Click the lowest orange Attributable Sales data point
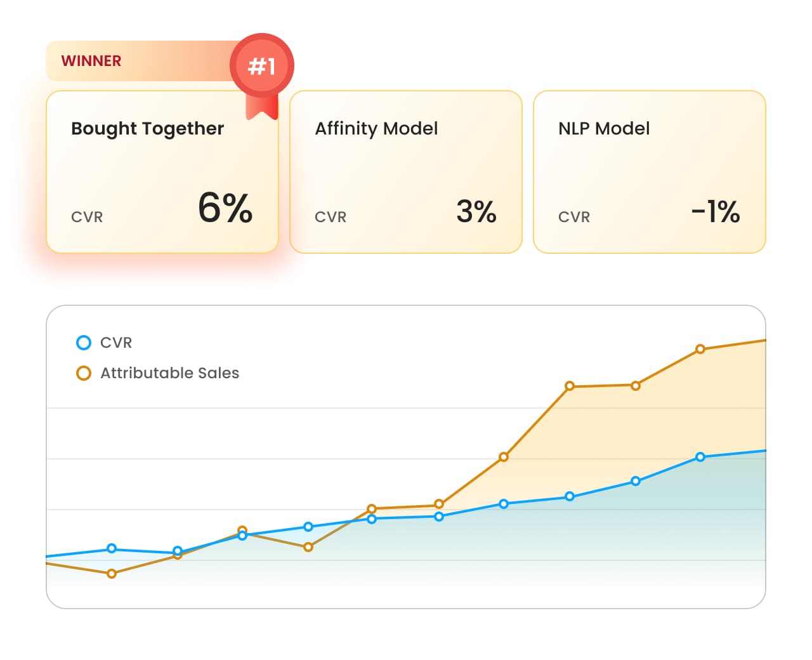 click(112, 574)
